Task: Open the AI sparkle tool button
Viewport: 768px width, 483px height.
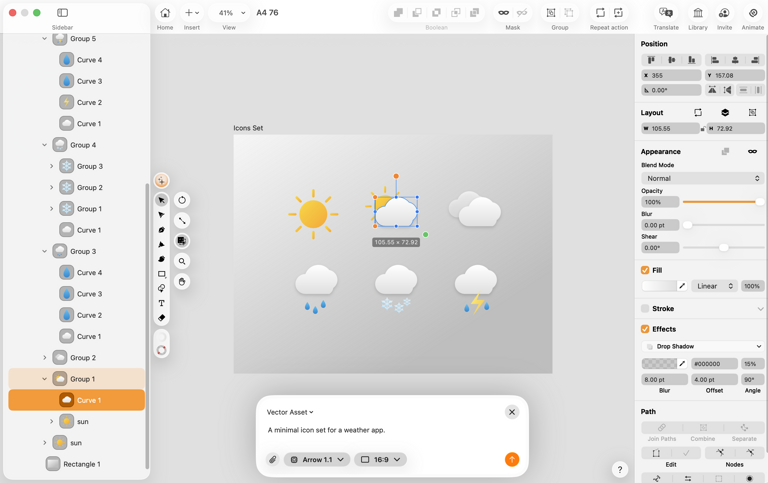Action: 162,181
